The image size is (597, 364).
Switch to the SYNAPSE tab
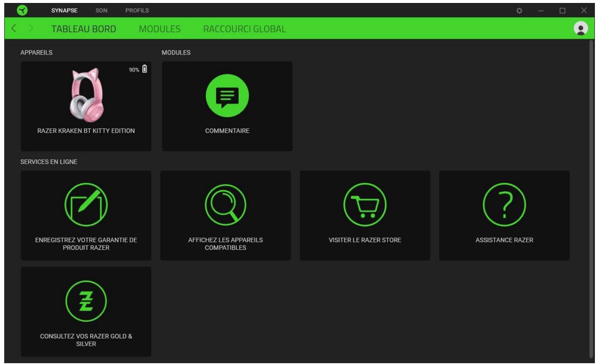[x=64, y=10]
